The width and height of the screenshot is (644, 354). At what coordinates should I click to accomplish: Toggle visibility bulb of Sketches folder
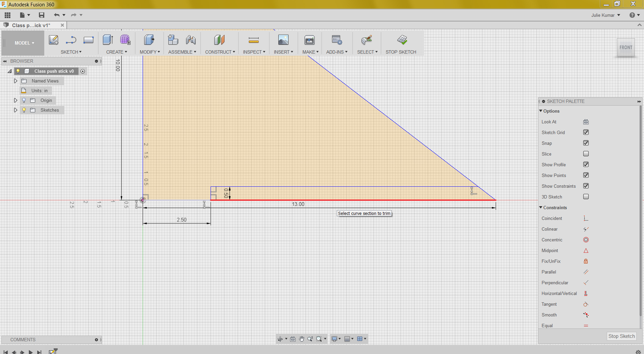24,110
